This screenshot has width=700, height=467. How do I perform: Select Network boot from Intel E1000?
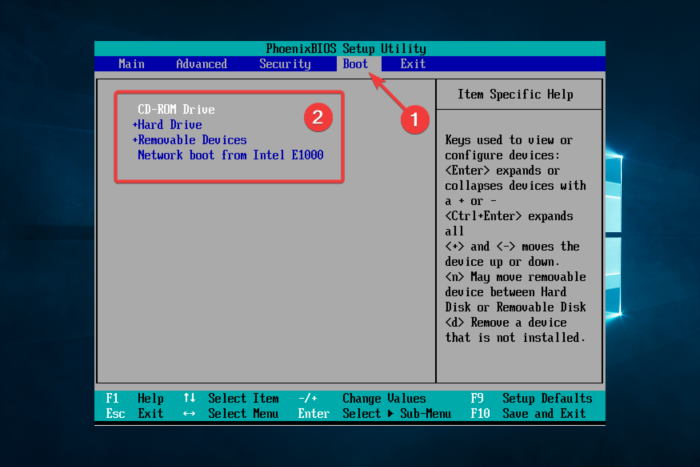coord(230,155)
